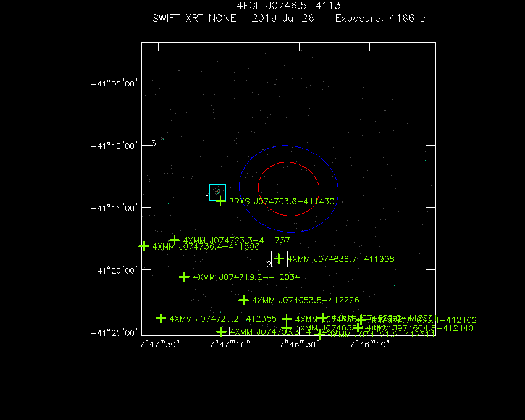Click the cross marker for 4XMM J074703.3
The width and height of the screenshot is (525, 420).
(x=221, y=332)
